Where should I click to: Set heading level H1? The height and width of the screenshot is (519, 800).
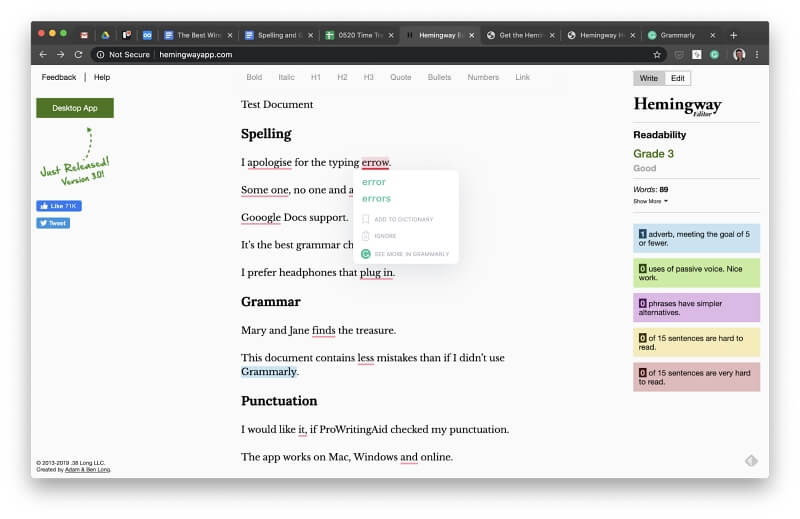tap(316, 77)
